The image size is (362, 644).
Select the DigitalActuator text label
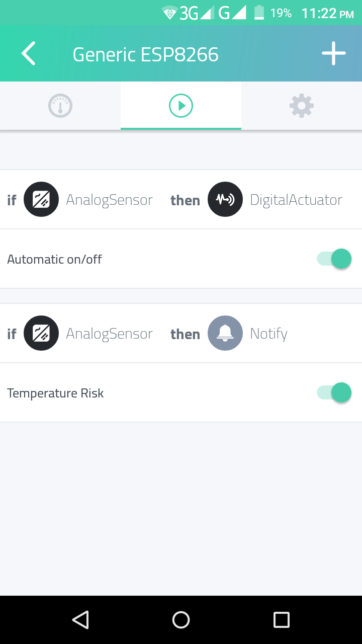click(296, 200)
